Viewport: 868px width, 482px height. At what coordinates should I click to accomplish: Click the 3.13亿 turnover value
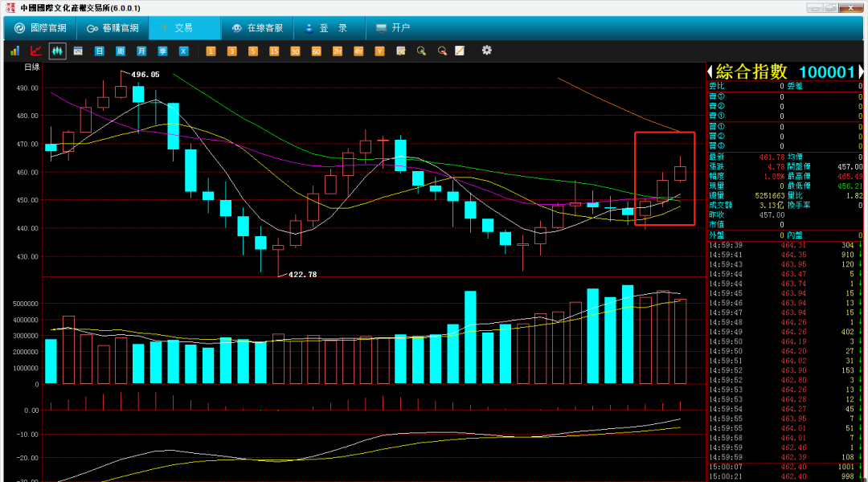point(771,206)
